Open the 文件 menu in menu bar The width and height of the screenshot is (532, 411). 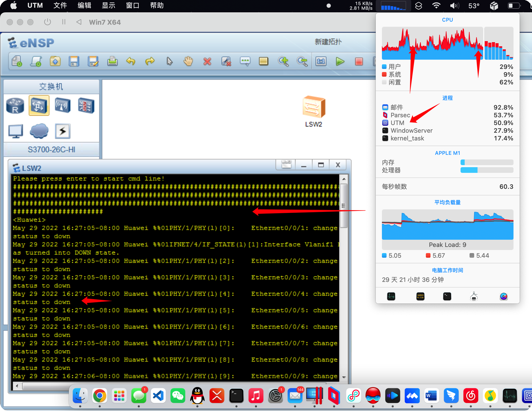click(x=60, y=5)
